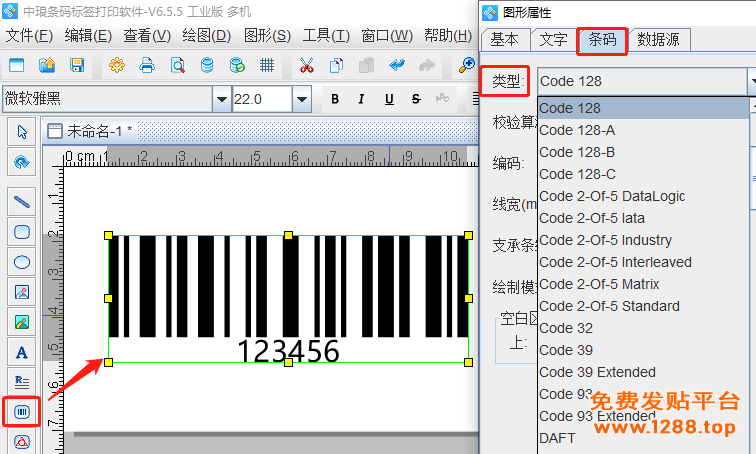Open print preview magnifier icon
The image size is (756, 454).
(177, 65)
